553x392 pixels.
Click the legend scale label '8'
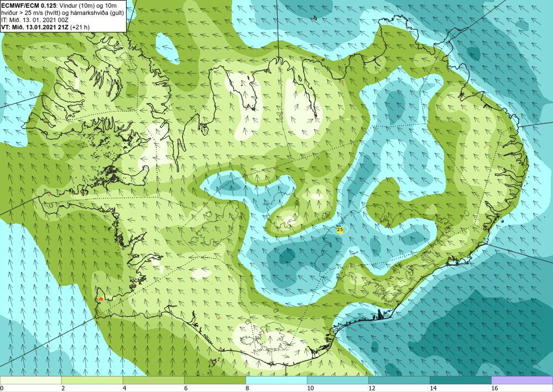tap(247, 388)
